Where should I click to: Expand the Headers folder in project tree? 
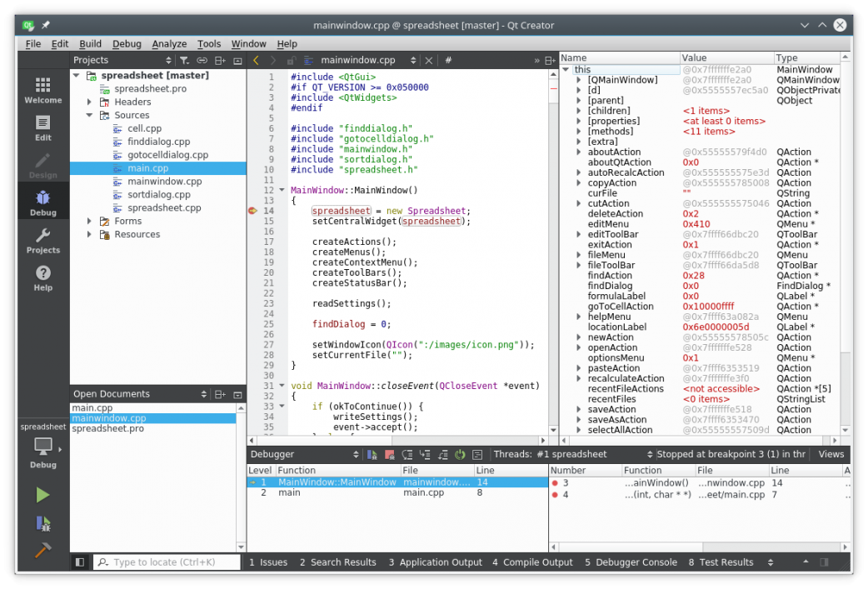[x=90, y=102]
